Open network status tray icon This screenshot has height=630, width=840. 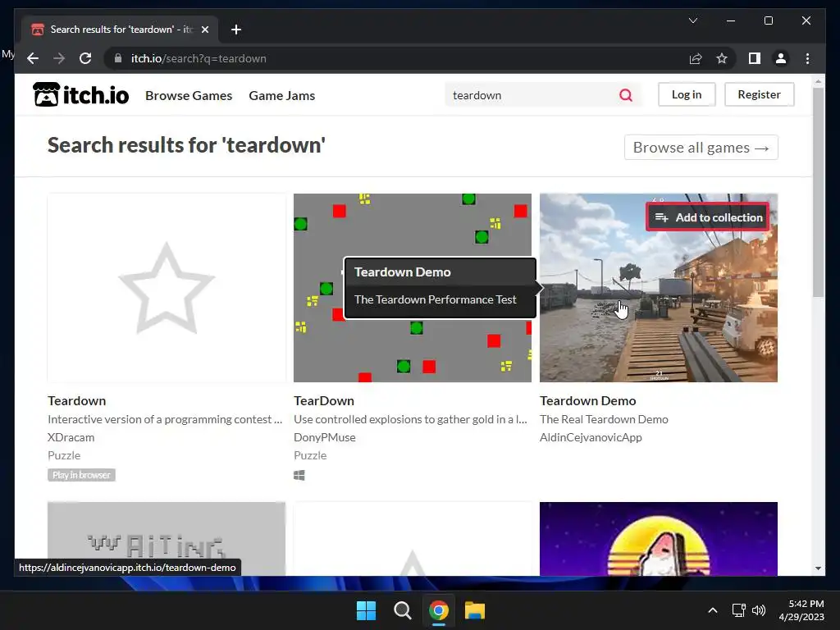pyautogui.click(x=739, y=610)
